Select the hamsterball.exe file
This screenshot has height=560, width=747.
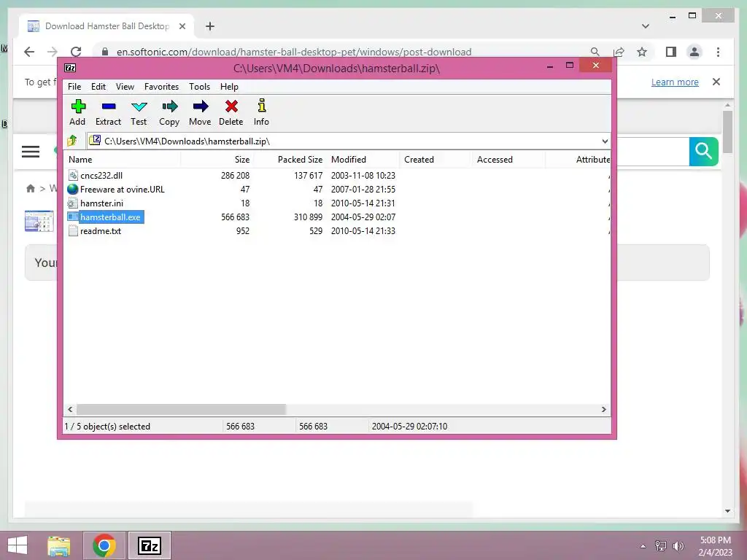click(111, 217)
